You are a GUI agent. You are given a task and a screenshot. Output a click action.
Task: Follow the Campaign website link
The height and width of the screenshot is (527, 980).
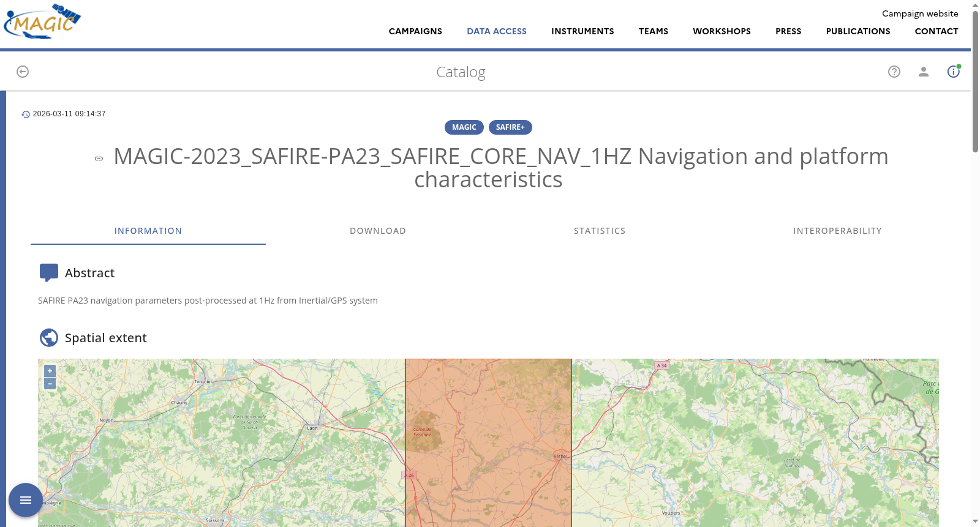click(x=920, y=13)
